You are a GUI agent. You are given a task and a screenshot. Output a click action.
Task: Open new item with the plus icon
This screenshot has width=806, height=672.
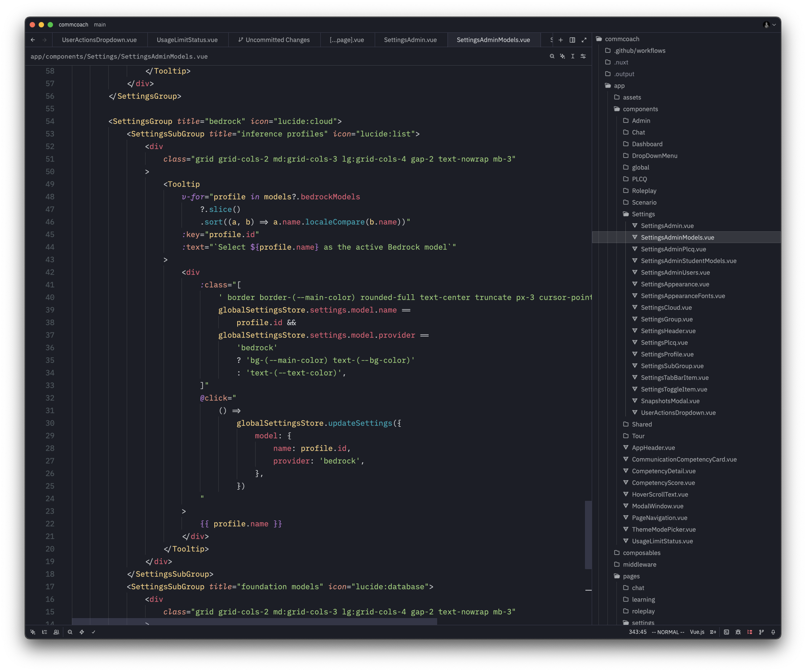click(561, 40)
